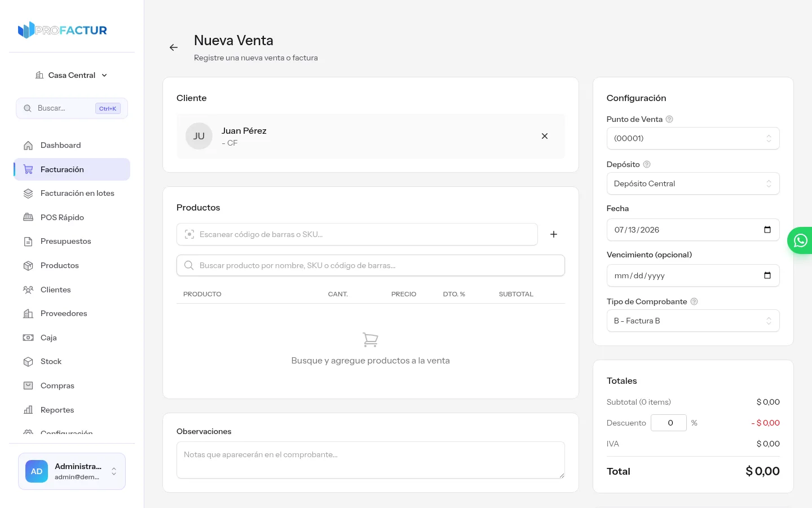Open the B - Factura B dropdown
Screen dimensions: 812x508
693,321
